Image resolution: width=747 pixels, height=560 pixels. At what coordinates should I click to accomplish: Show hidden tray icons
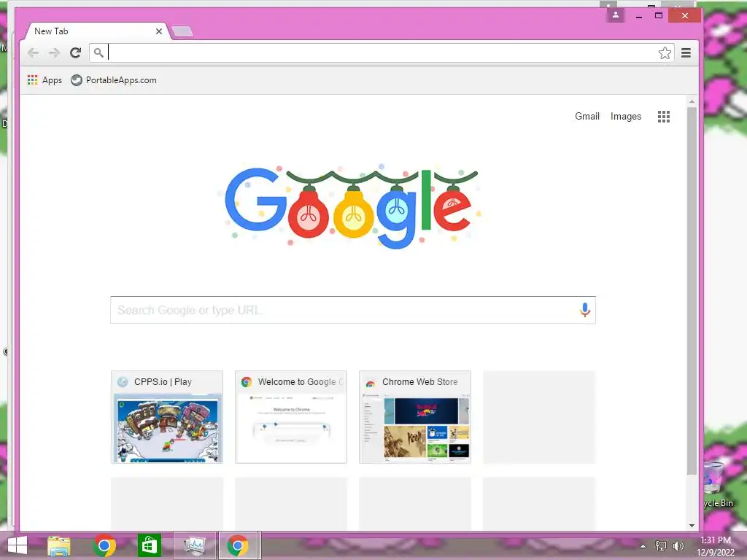tap(643, 546)
